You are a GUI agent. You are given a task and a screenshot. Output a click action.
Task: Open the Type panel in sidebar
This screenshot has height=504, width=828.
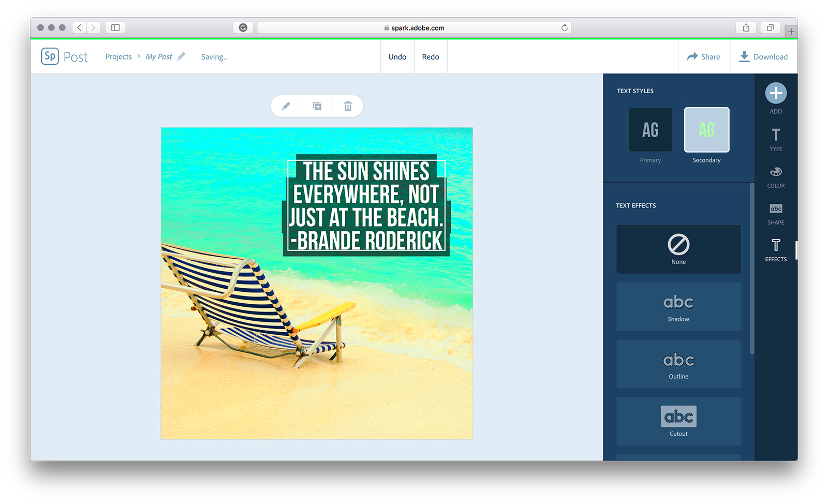point(776,140)
